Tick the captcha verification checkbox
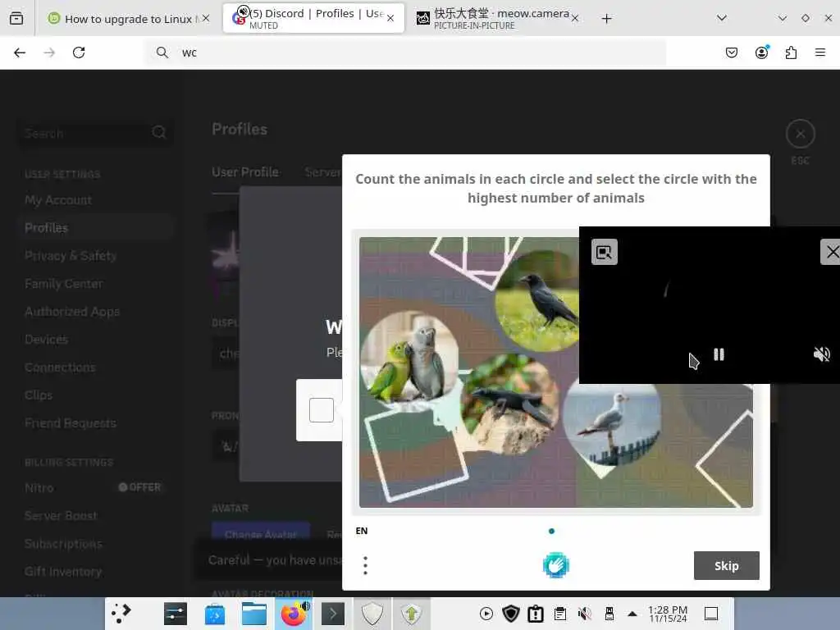 322,410
